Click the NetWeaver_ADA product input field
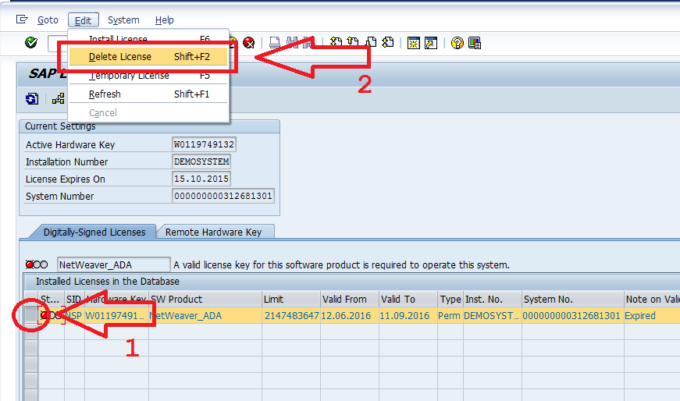The image size is (680, 401). tap(114, 265)
